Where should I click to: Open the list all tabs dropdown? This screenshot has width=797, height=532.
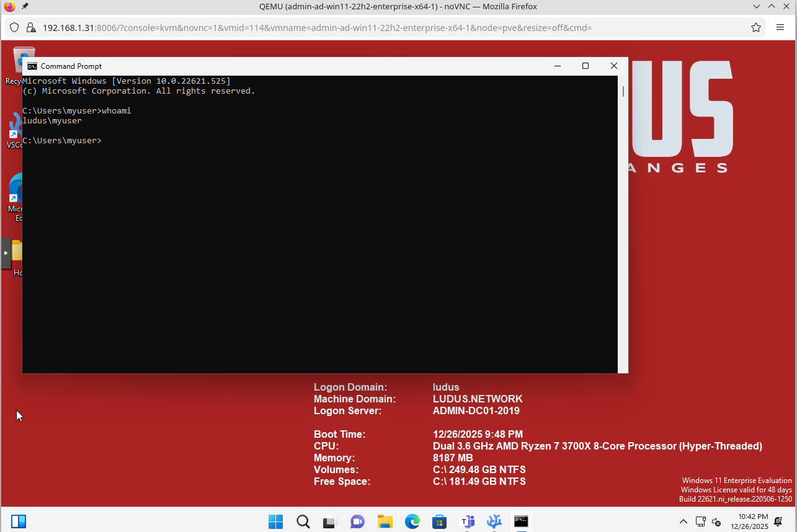757,7
